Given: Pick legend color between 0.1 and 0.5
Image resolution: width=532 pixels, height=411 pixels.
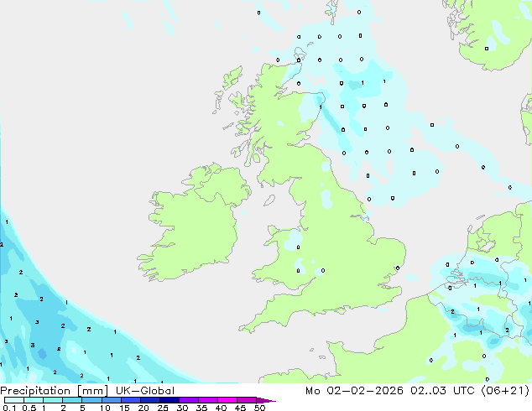Looking at the screenshot, I should click(x=14, y=400).
